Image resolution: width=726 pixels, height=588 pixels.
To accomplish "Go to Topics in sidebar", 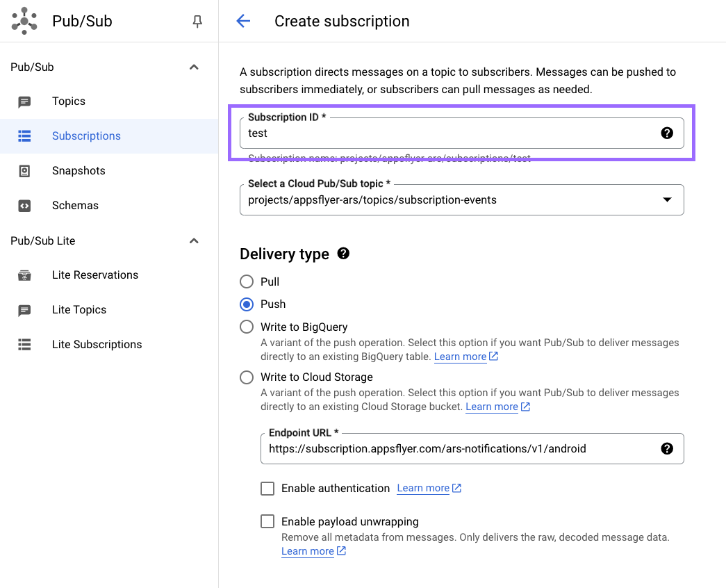I will tap(69, 101).
